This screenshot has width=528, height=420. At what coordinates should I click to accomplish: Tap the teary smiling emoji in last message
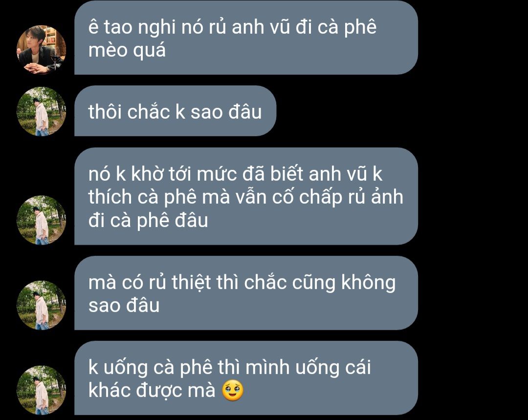point(233,391)
